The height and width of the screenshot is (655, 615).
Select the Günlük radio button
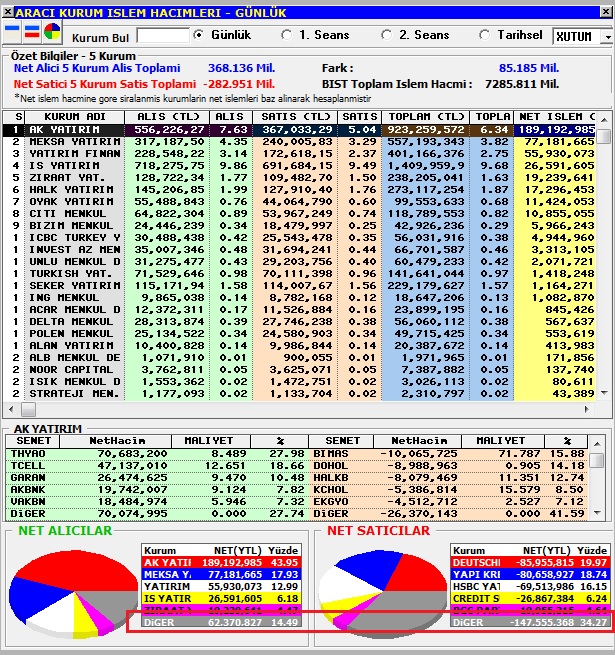tap(199, 35)
